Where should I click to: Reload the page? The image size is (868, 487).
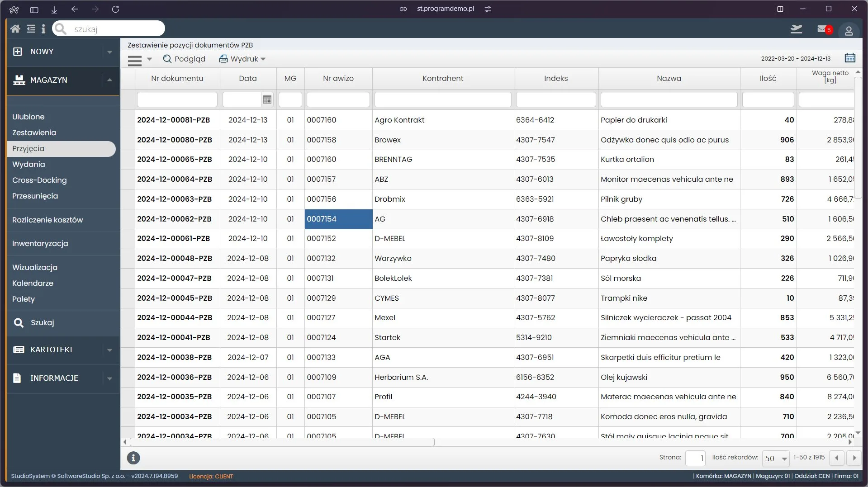tap(115, 9)
